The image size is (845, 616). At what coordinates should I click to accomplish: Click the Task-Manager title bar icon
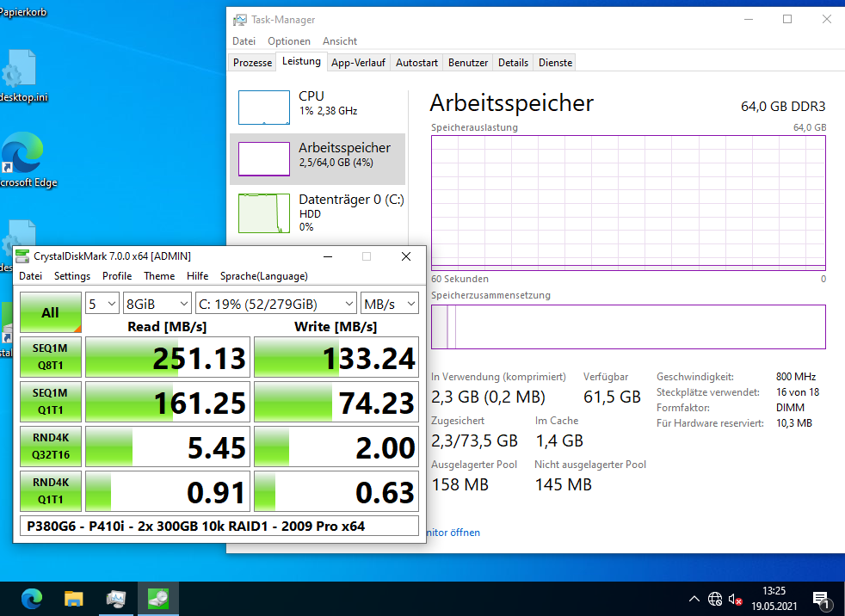[240, 20]
